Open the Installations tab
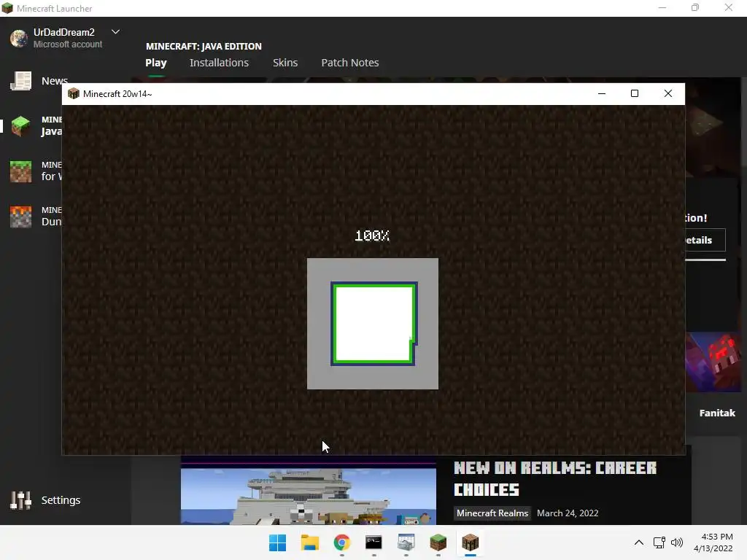The height and width of the screenshot is (560, 747). coord(219,63)
